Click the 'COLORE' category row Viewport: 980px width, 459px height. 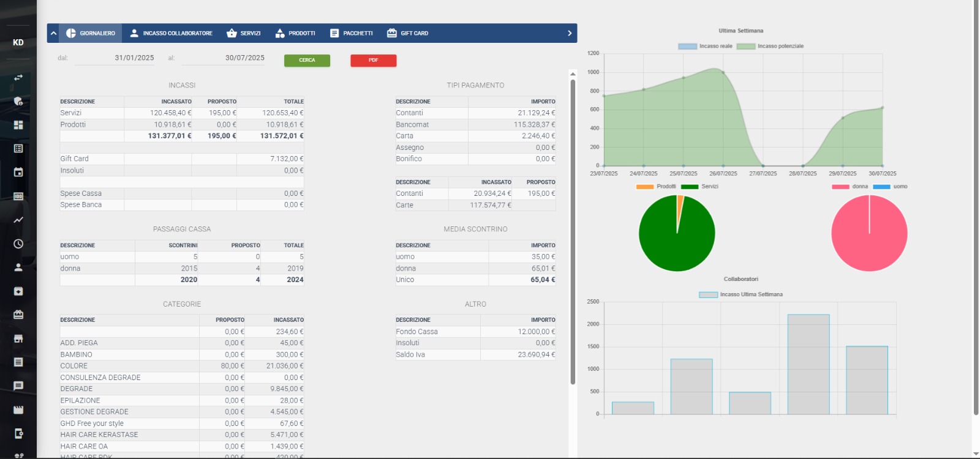pyautogui.click(x=182, y=366)
